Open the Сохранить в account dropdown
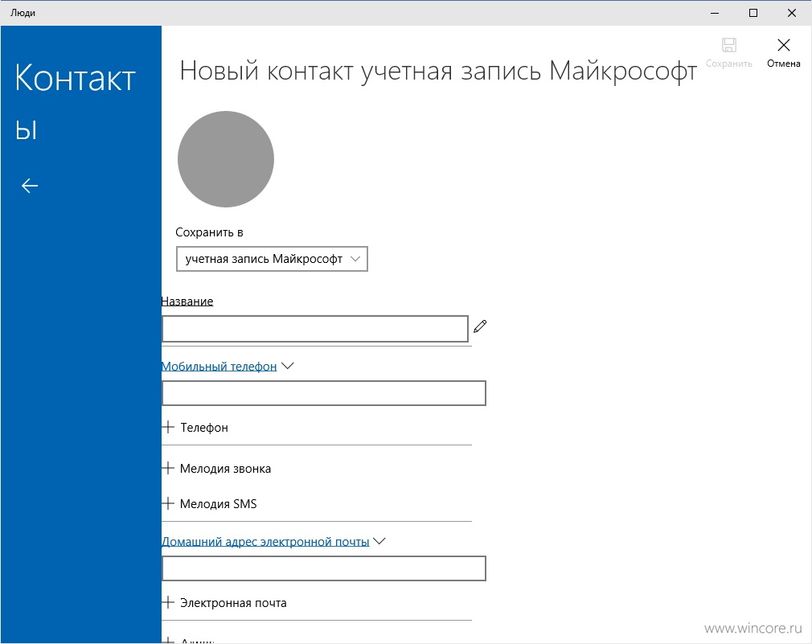Viewport: 812px width, 644px height. (x=272, y=259)
